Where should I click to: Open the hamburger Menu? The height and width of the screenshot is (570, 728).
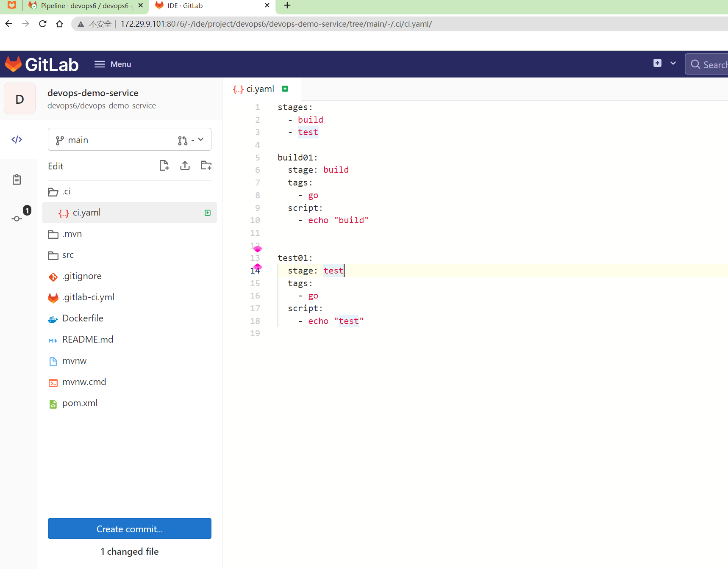[x=113, y=64]
